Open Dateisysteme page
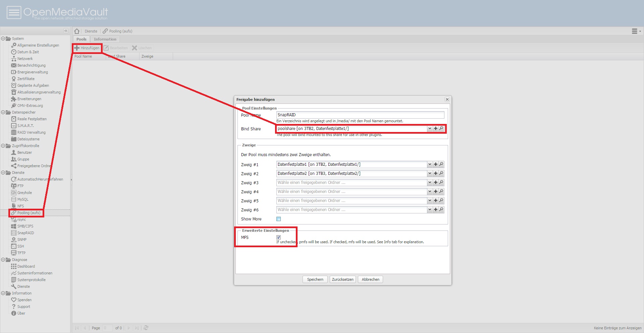644x333 pixels. [x=28, y=139]
